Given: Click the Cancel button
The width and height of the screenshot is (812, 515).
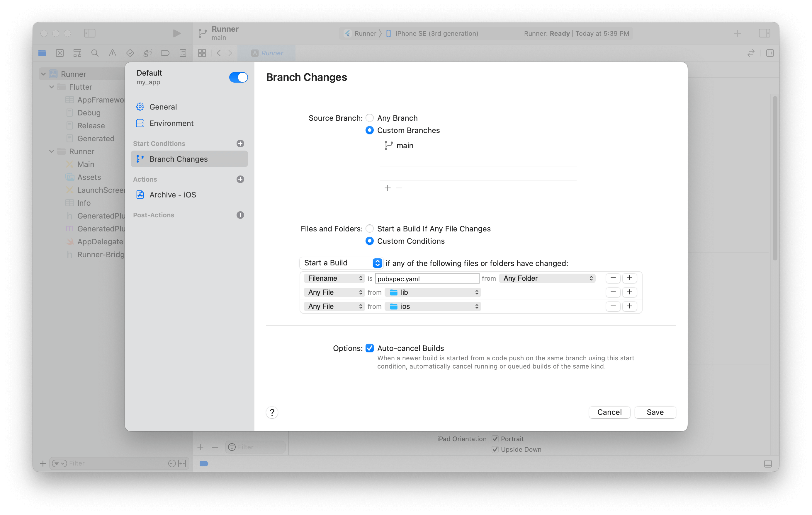Looking at the screenshot, I should 610,412.
